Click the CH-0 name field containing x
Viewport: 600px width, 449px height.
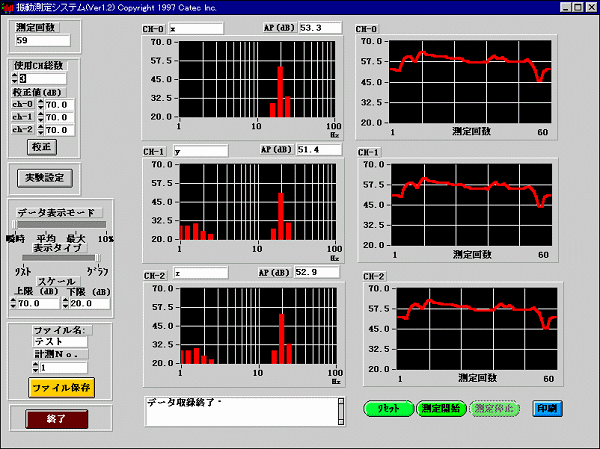click(x=196, y=29)
